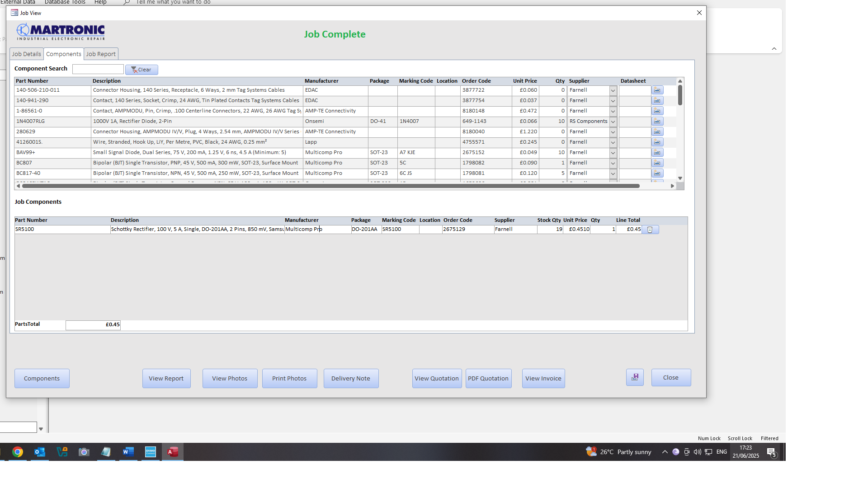Viewport: 868px width, 488px height.
Task: Expand Supplier dropdown for 280629
Action: point(613,132)
